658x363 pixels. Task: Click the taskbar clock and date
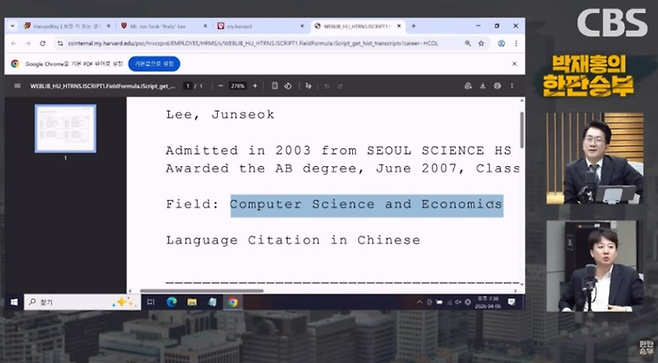[487, 302]
